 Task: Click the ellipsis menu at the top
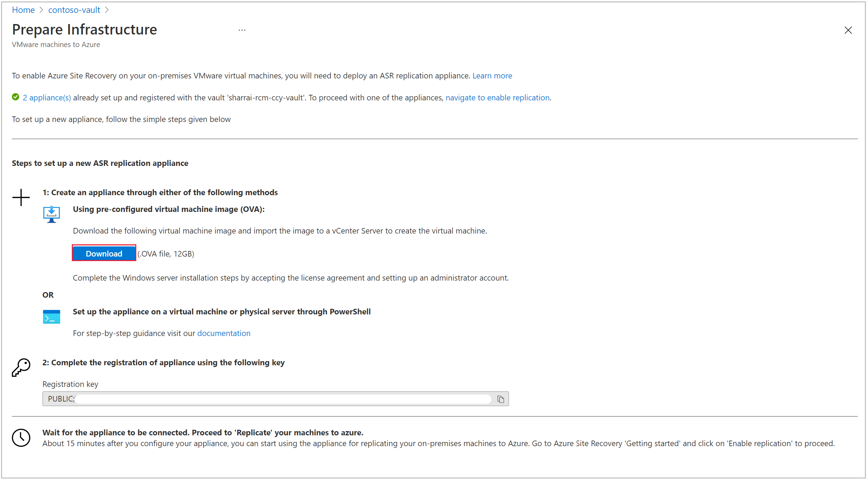(x=242, y=30)
